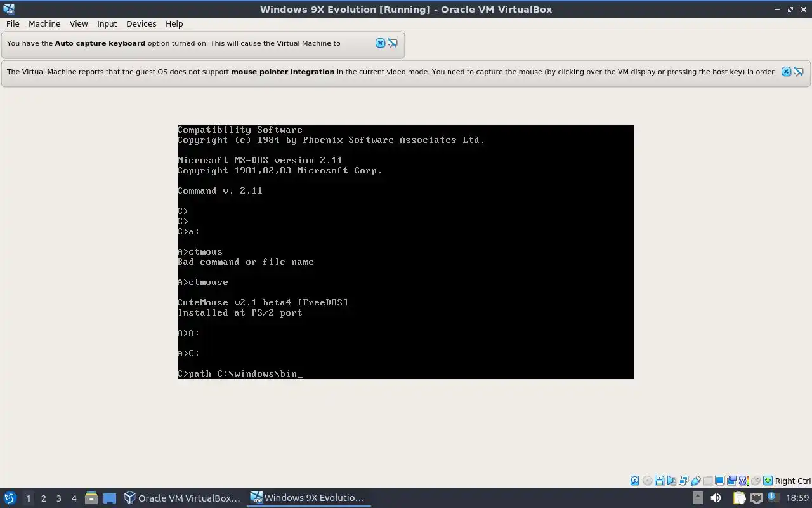Click the optical drive status icon

coord(647,481)
